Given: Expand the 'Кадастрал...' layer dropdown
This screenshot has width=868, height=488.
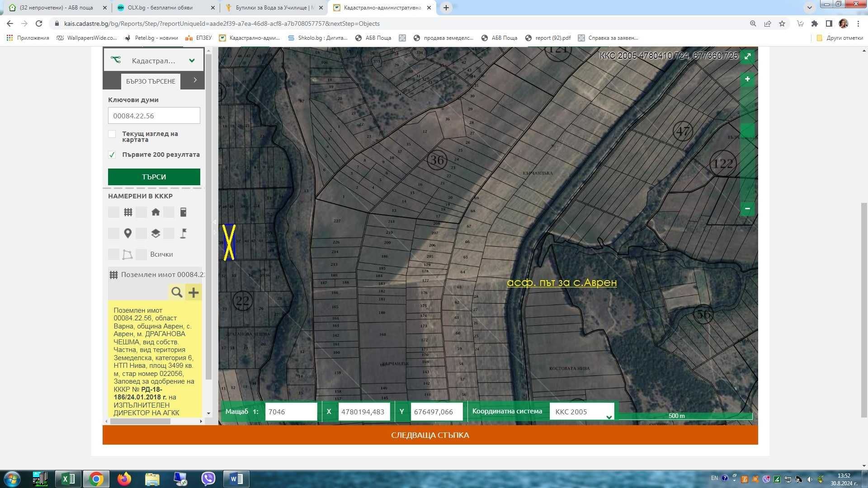Looking at the screenshot, I should point(192,61).
